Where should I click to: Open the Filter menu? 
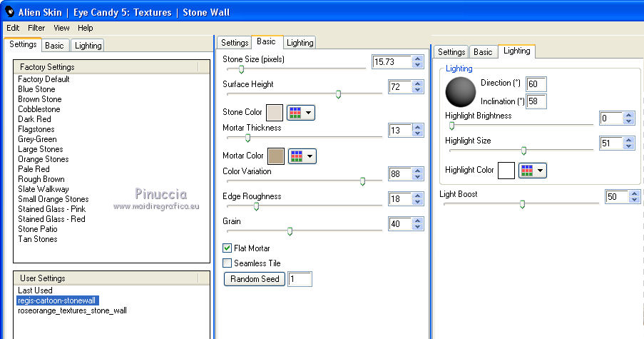tap(36, 28)
